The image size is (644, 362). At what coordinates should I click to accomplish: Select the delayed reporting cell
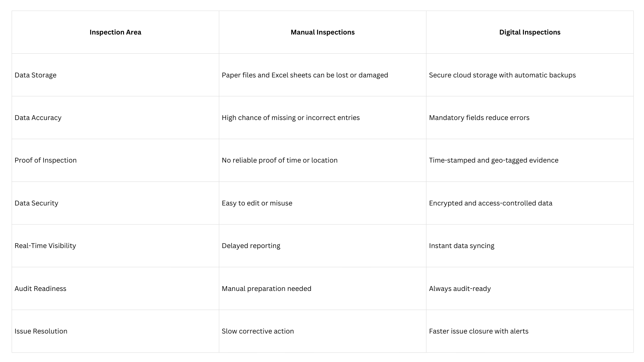click(x=251, y=246)
